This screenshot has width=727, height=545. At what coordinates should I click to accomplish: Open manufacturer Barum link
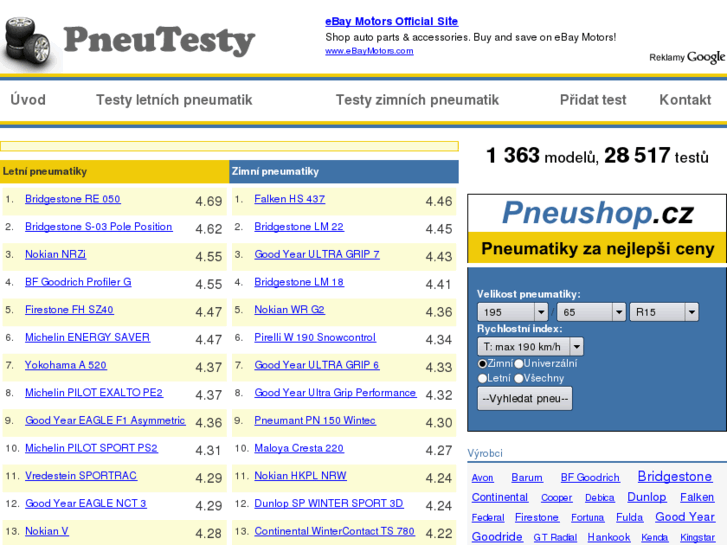527,478
